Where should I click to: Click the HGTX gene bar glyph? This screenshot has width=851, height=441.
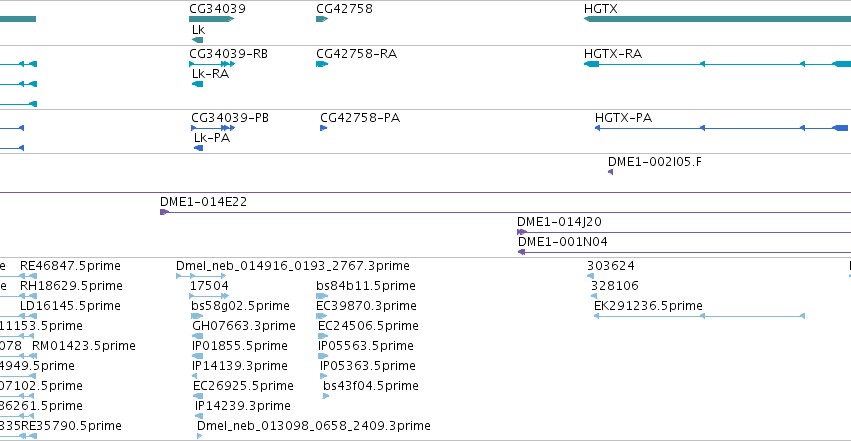(x=717, y=20)
